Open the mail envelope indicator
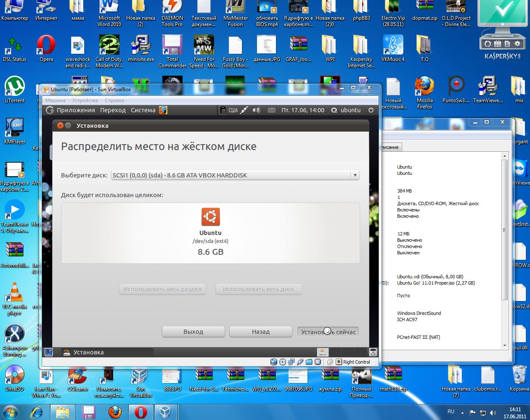530x420 pixels. 272,110
